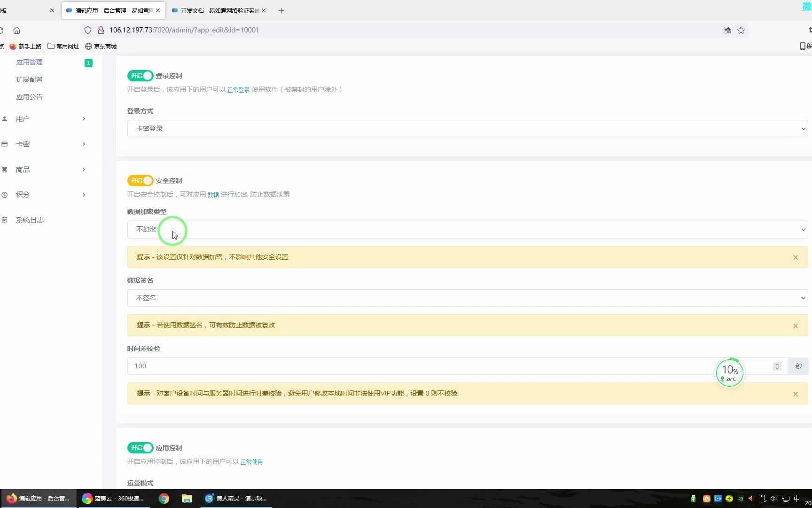This screenshot has height=508, width=812.
Task: Dismiss the 数据签名 hint alert
Action: pyautogui.click(x=796, y=326)
